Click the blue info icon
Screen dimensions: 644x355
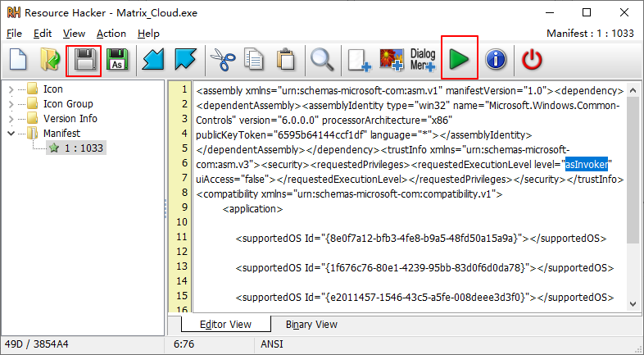click(496, 60)
